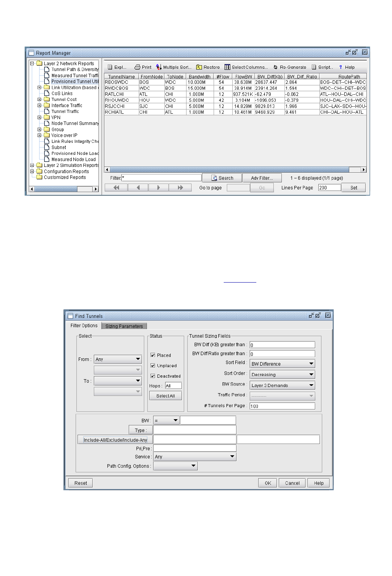Open the Service dropdown

(x=195, y=457)
